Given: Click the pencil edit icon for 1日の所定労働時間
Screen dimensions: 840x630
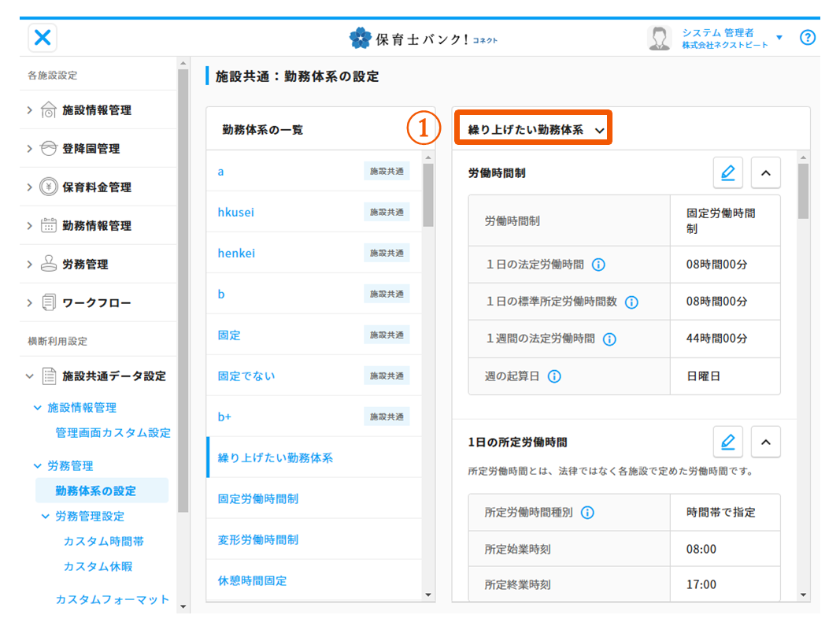Looking at the screenshot, I should [x=727, y=443].
